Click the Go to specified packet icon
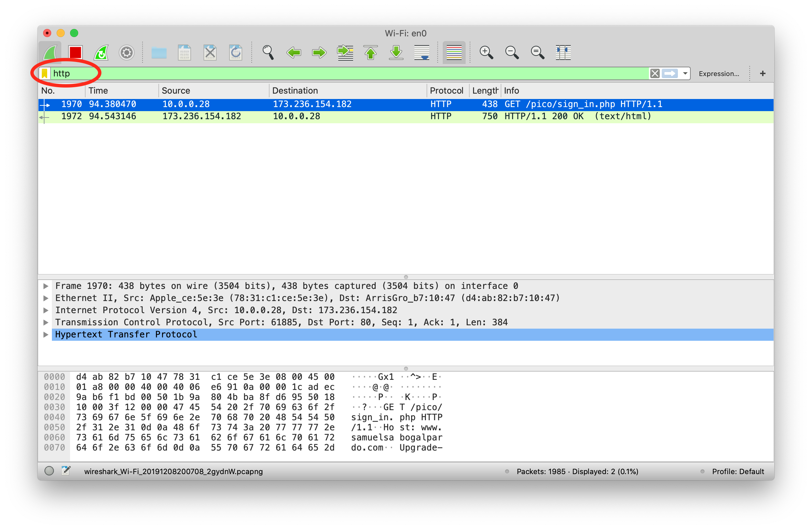 (x=345, y=53)
